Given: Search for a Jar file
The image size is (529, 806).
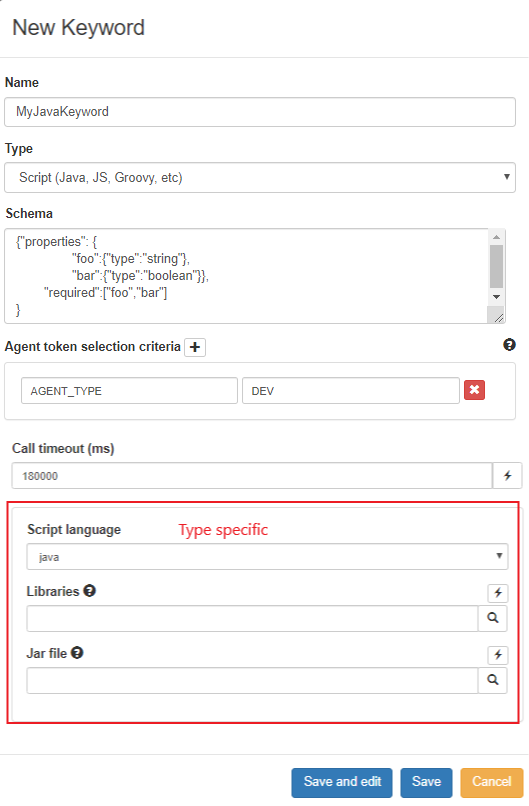Looking at the screenshot, I should pyautogui.click(x=492, y=680).
